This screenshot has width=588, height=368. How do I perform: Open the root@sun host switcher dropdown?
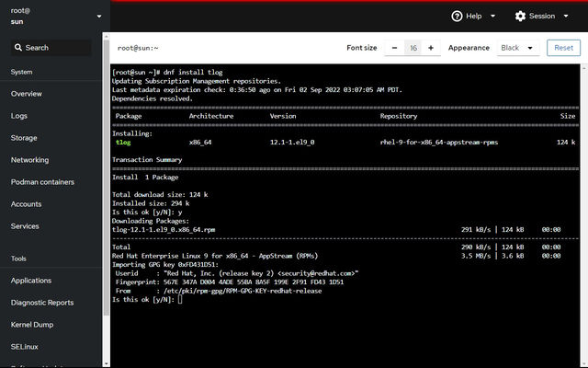pos(99,17)
